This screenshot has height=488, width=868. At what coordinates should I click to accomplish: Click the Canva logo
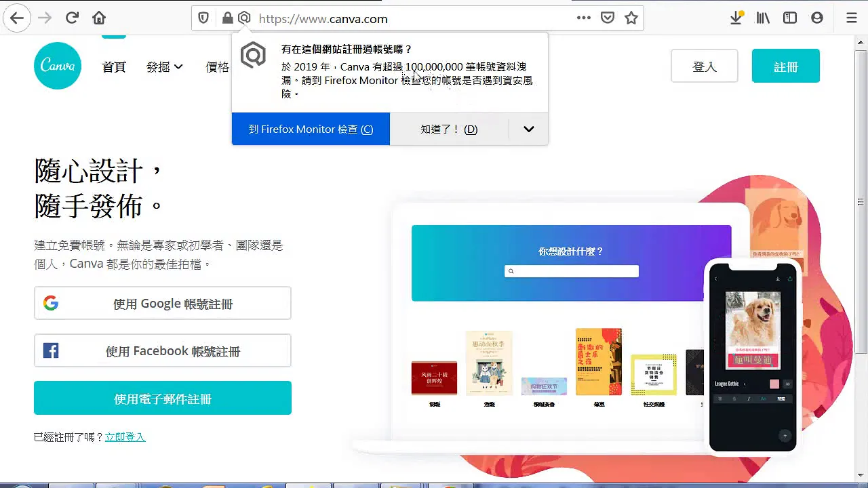coord(58,66)
